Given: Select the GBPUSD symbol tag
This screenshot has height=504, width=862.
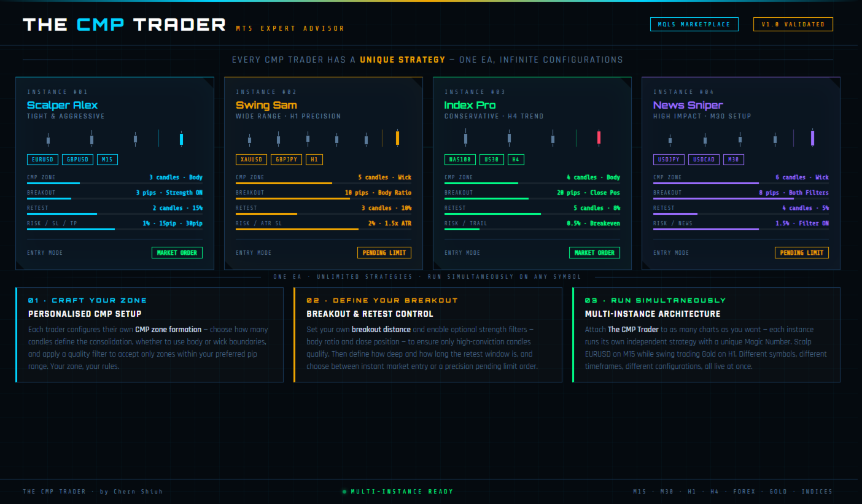Looking at the screenshot, I should pos(78,160).
